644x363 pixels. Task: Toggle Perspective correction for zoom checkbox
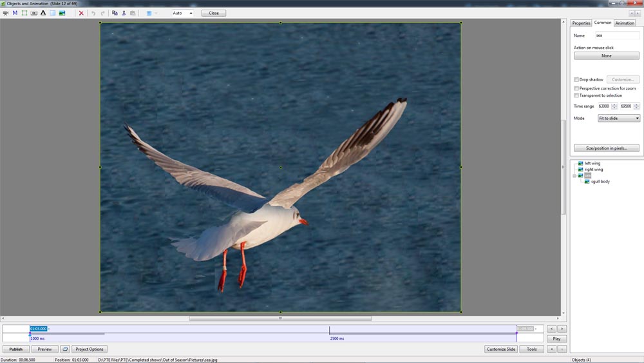[576, 88]
